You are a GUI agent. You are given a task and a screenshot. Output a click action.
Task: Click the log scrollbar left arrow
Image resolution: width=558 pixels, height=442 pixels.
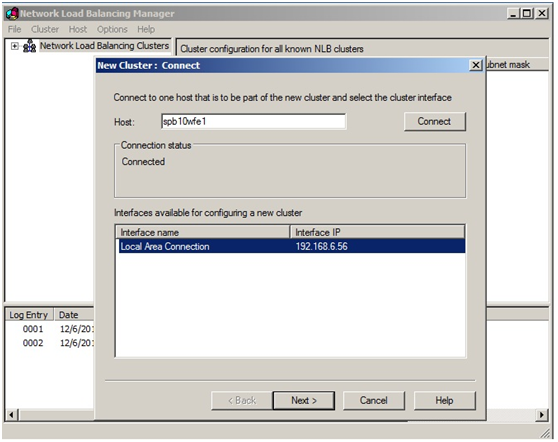tap(12, 415)
